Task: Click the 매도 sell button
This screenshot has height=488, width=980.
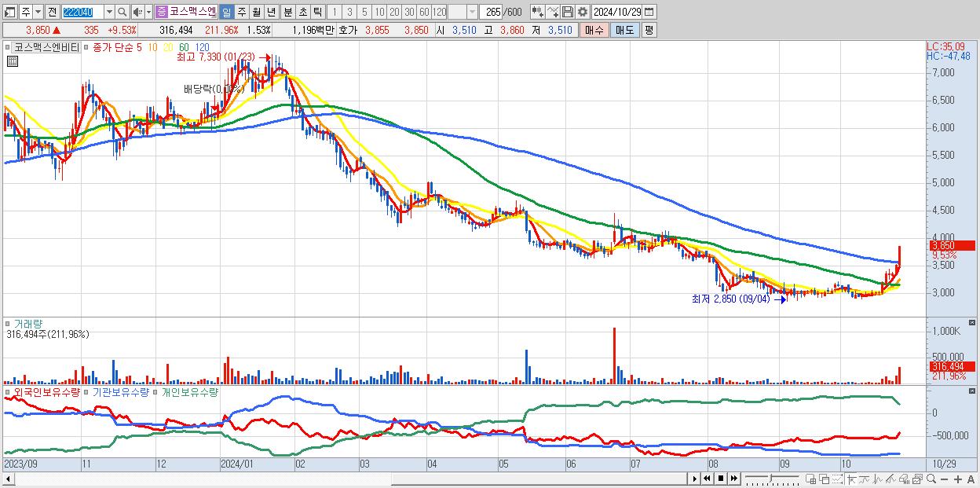Action: [624, 30]
